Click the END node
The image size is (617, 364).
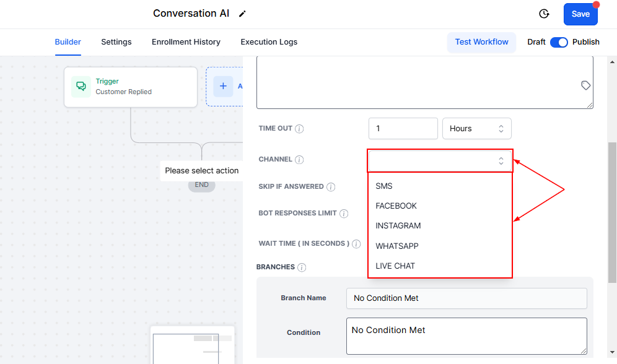point(201,185)
